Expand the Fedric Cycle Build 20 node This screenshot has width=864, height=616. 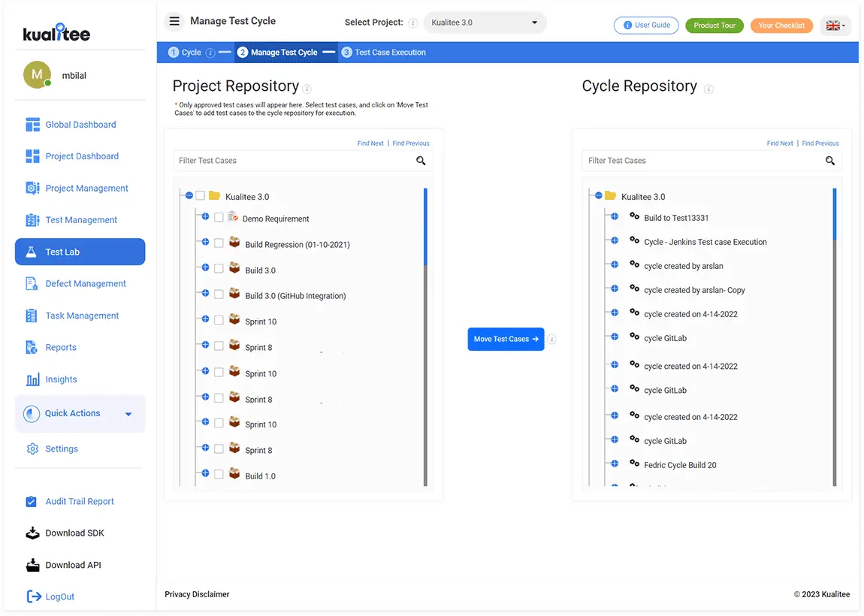pos(615,464)
